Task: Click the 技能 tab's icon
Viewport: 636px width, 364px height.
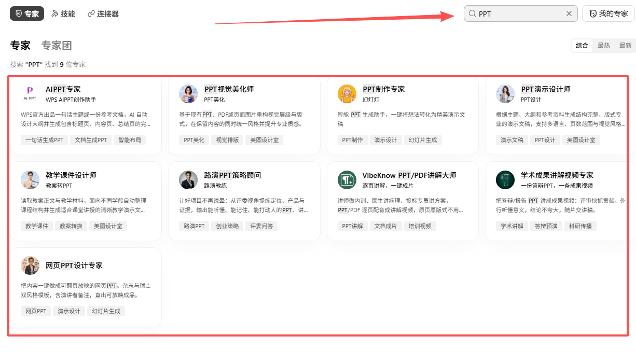Action: pos(55,14)
